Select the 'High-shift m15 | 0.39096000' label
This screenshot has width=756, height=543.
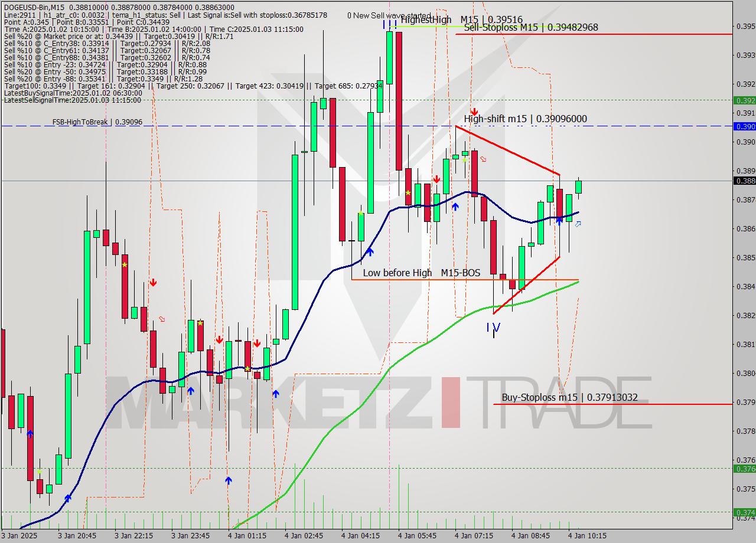pos(525,119)
